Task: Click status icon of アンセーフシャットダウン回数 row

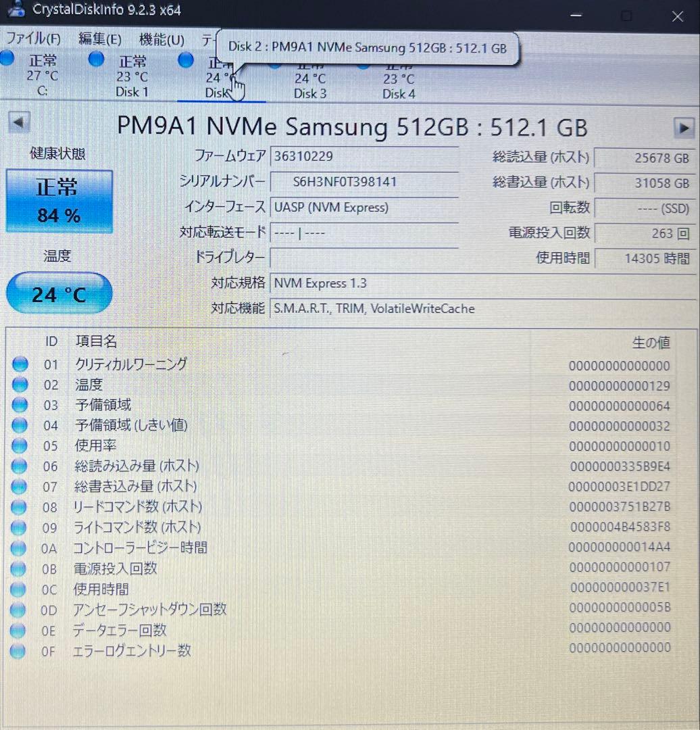Action: (18, 610)
